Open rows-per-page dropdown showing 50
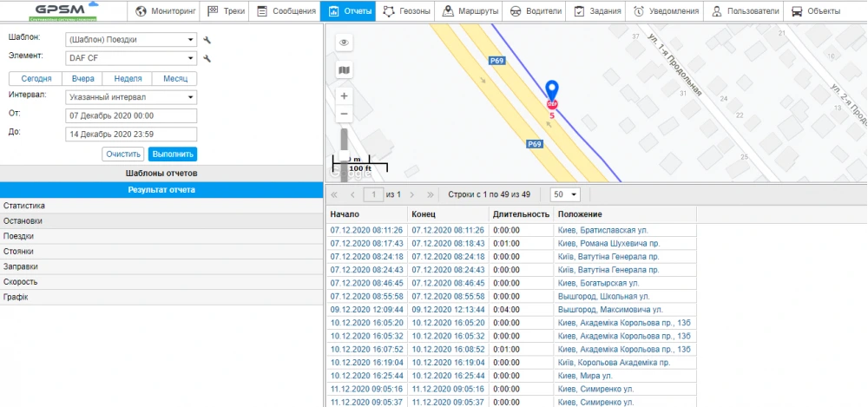The width and height of the screenshot is (868, 407). pos(565,194)
